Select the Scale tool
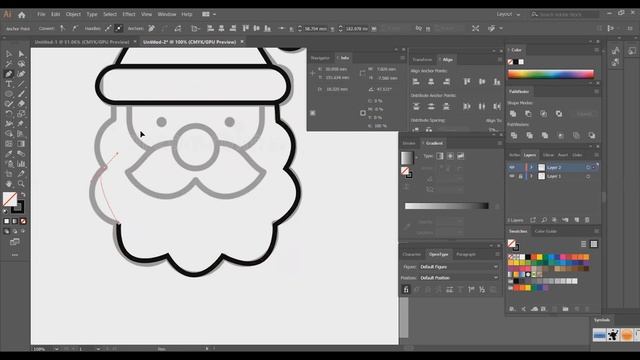The image size is (640, 360). pyautogui.click(x=21, y=114)
